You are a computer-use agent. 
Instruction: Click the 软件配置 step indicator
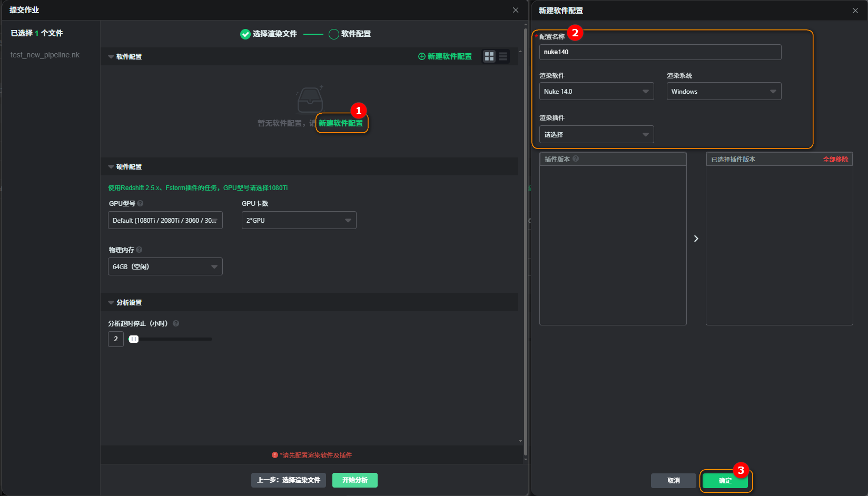pos(350,34)
